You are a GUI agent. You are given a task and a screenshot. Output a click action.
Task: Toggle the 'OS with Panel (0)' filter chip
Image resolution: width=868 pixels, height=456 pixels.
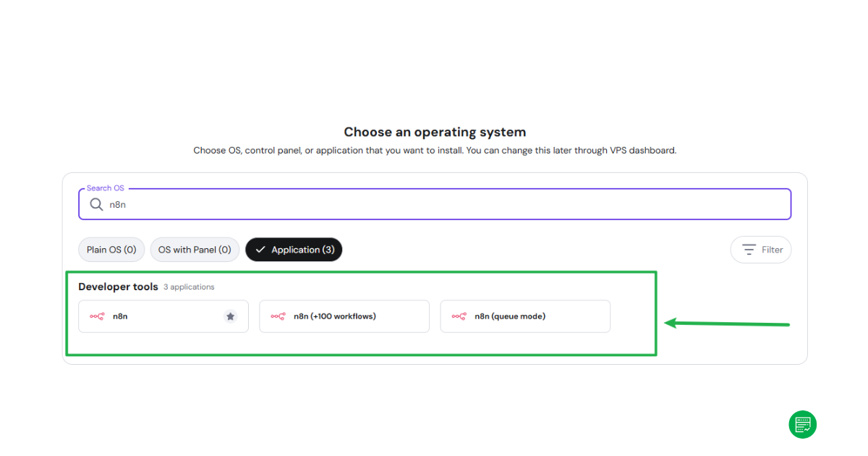(195, 249)
